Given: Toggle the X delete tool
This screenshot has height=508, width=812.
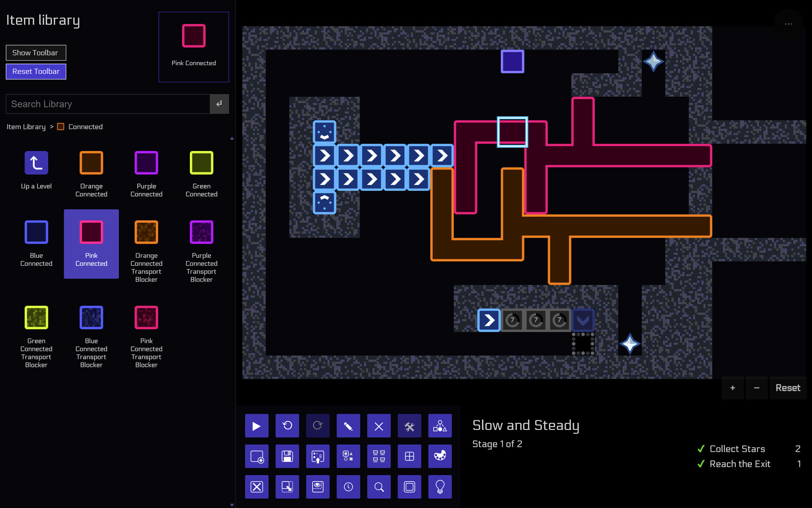Looking at the screenshot, I should click(x=379, y=426).
